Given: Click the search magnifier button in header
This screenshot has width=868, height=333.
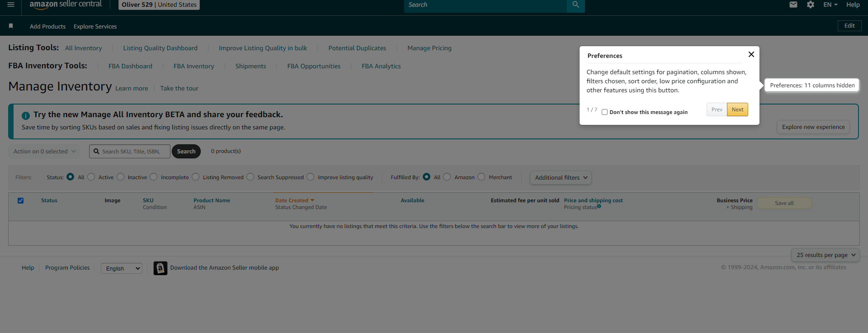Looking at the screenshot, I should click(x=576, y=5).
